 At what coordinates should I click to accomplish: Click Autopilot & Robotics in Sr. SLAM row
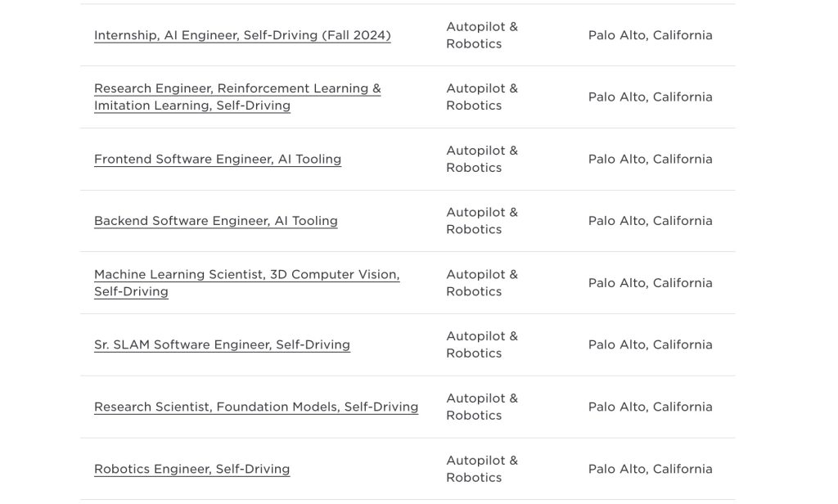point(482,344)
